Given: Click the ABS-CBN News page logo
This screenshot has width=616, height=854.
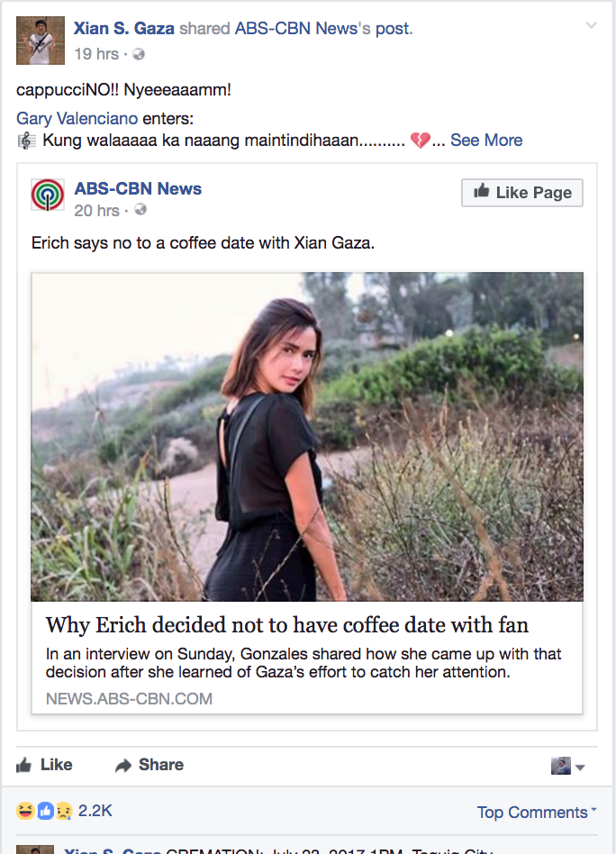Looking at the screenshot, I should [48, 195].
